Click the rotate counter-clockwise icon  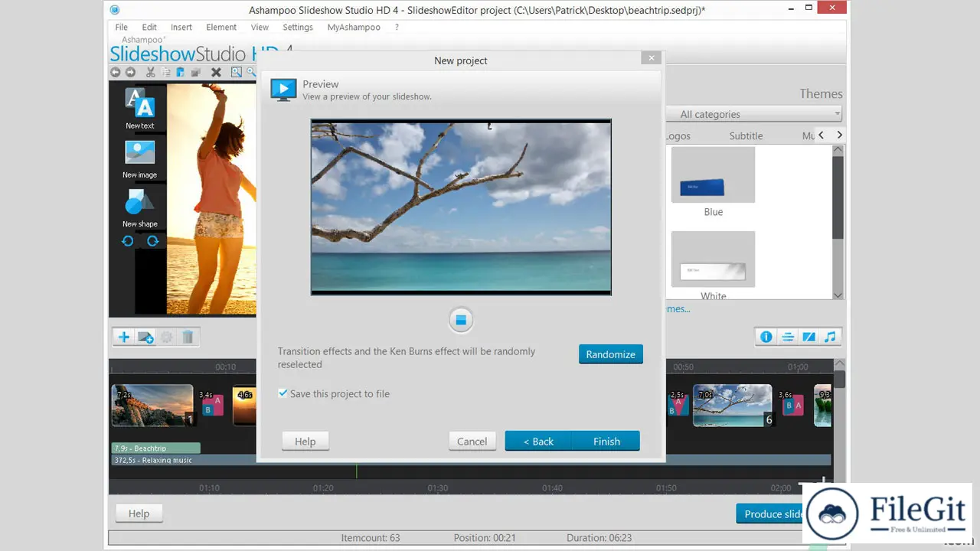[x=128, y=240]
